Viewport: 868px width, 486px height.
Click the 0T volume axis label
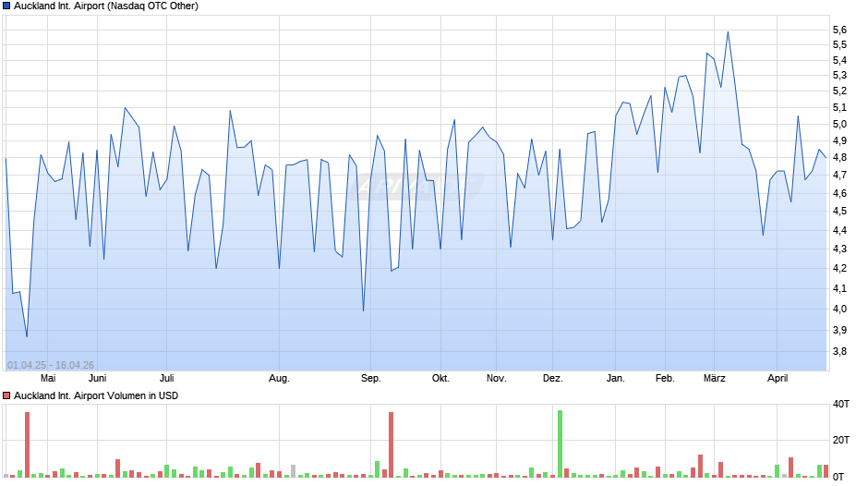[x=838, y=477]
